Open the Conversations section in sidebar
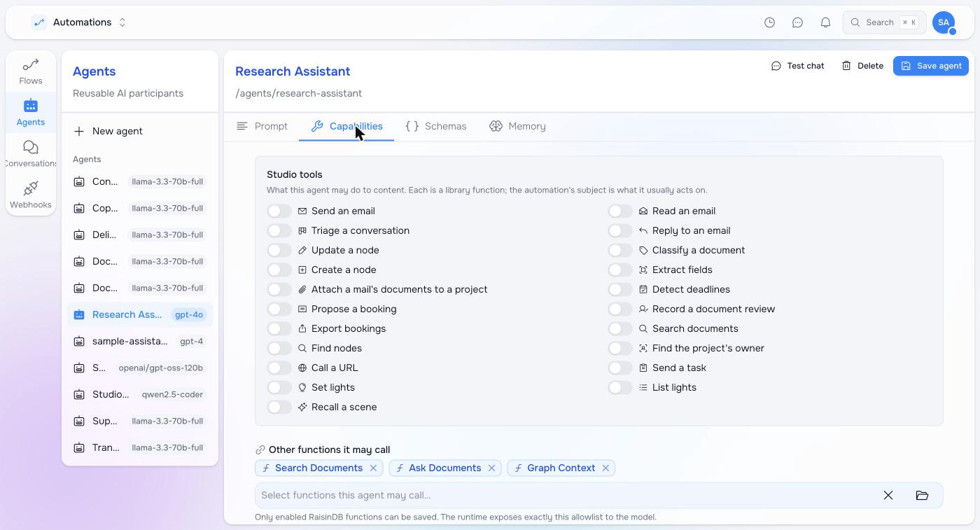Image resolution: width=980 pixels, height=530 pixels. tap(31, 154)
